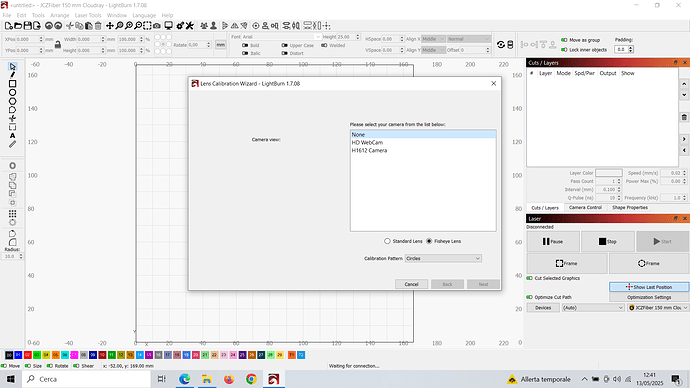The width and height of the screenshot is (690, 388).
Task: Open the JCZFiber device dropdown
Action: tap(658, 307)
